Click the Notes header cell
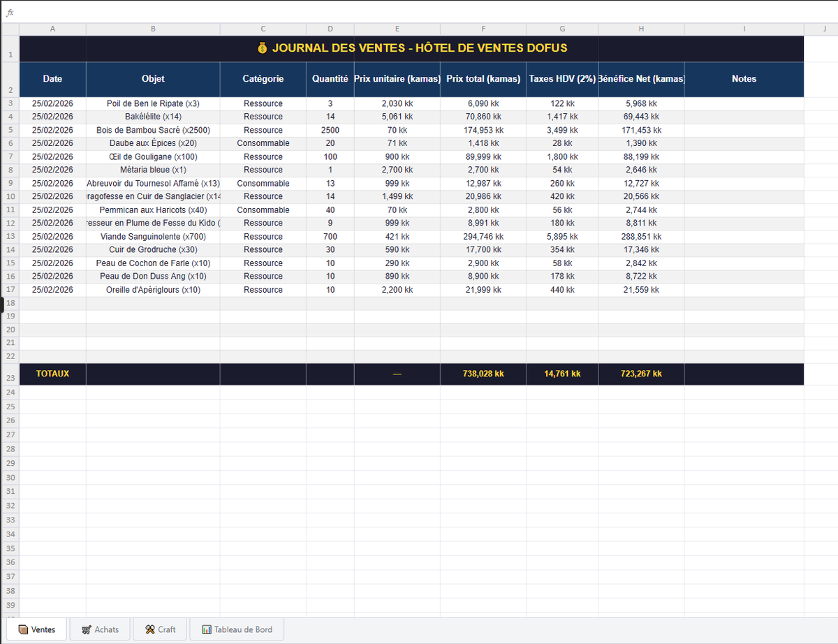The width and height of the screenshot is (838, 644). (744, 79)
